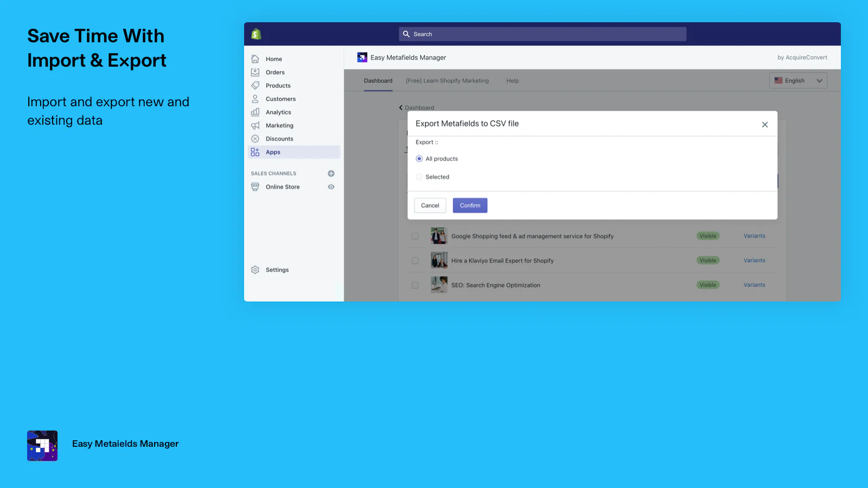
Task: Switch to the Dashboard tab
Action: (378, 81)
